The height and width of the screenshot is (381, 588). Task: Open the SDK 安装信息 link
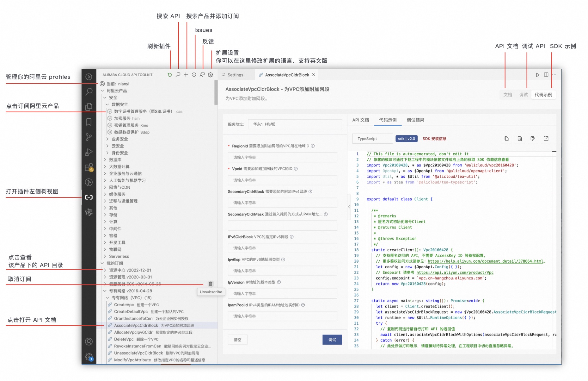pos(435,138)
